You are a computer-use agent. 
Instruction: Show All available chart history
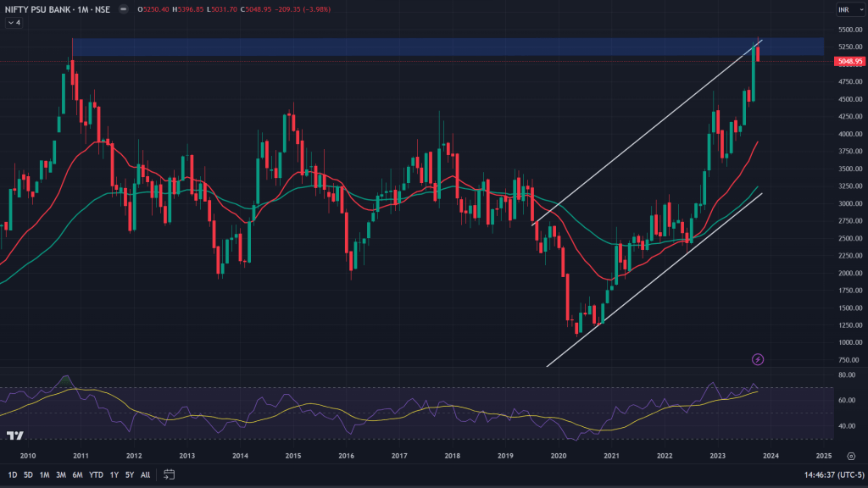click(145, 474)
